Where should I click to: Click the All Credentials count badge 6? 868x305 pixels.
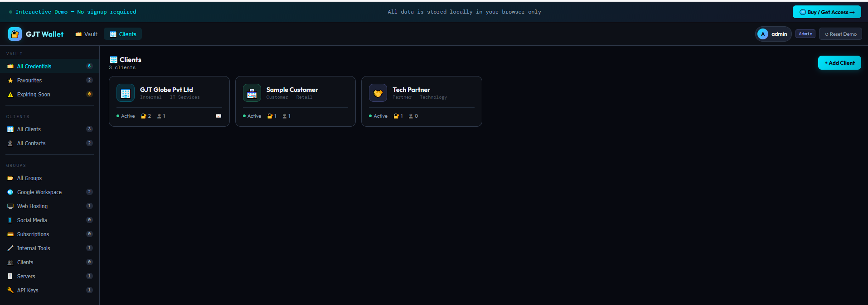pos(89,66)
